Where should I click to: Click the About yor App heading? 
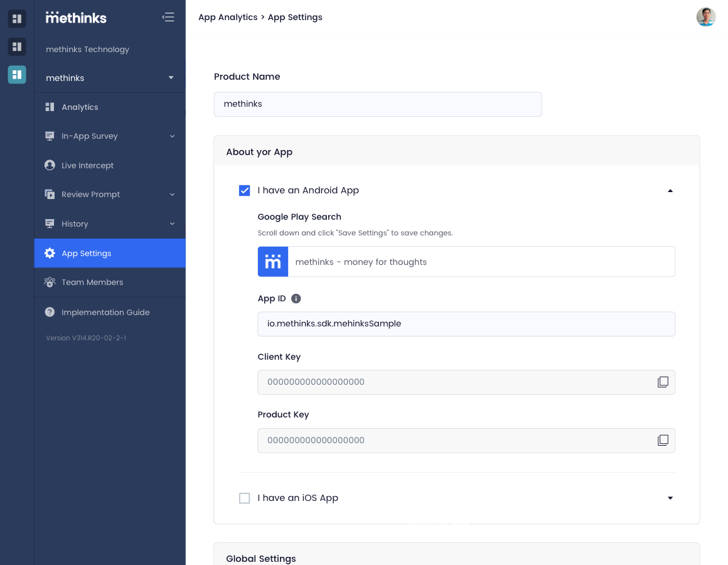click(x=259, y=153)
